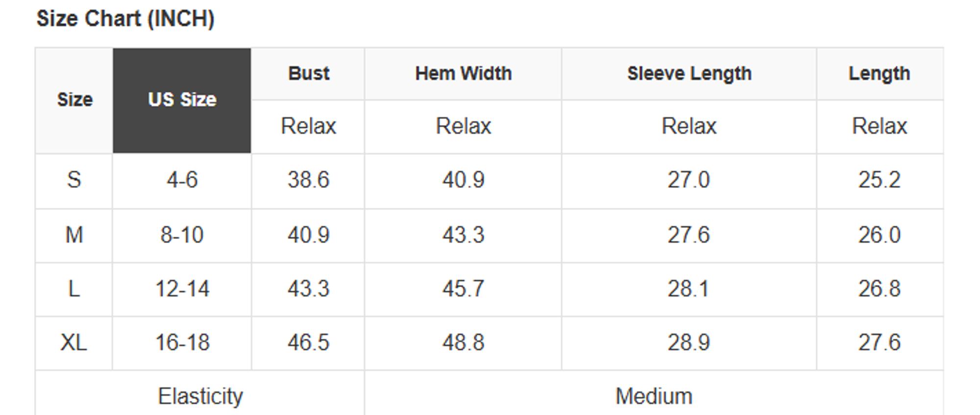Screen dimensions: 980x415
Task: Select the 46.5 bust value for XL
Action: click(308, 342)
